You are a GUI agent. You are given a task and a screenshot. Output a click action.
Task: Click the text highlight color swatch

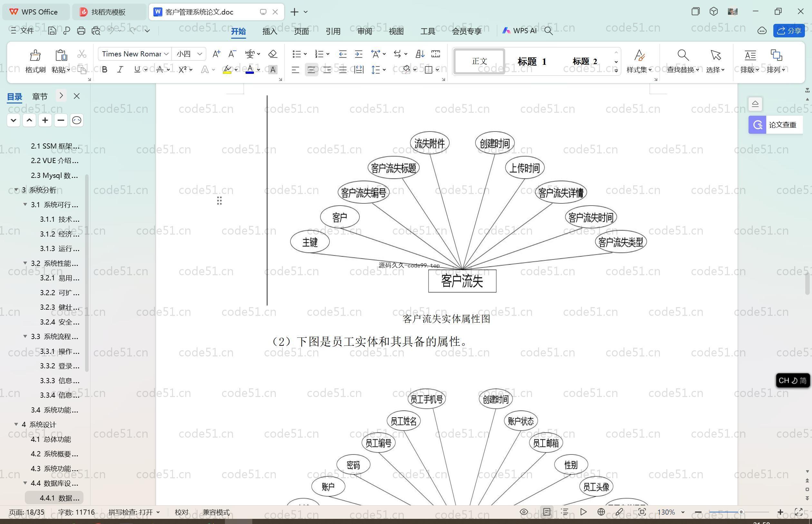pos(227,70)
